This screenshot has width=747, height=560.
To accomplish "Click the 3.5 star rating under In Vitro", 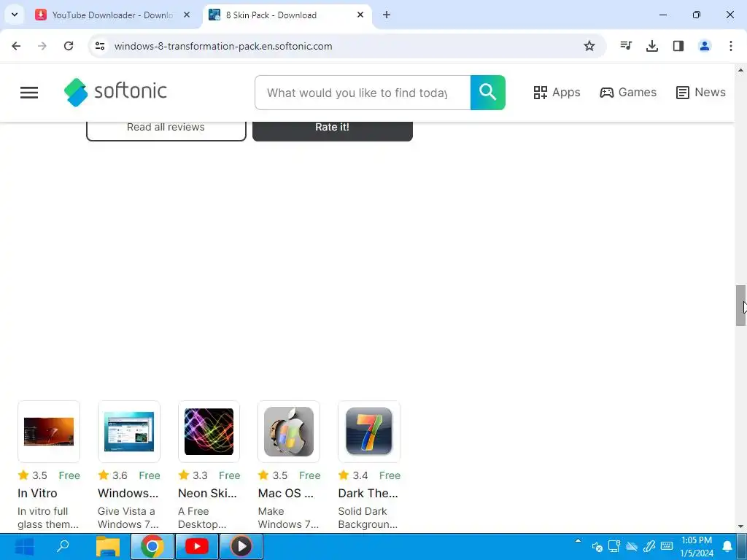I will point(32,475).
